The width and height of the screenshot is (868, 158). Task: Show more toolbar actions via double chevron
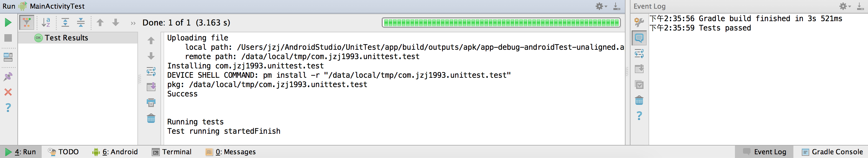(133, 23)
